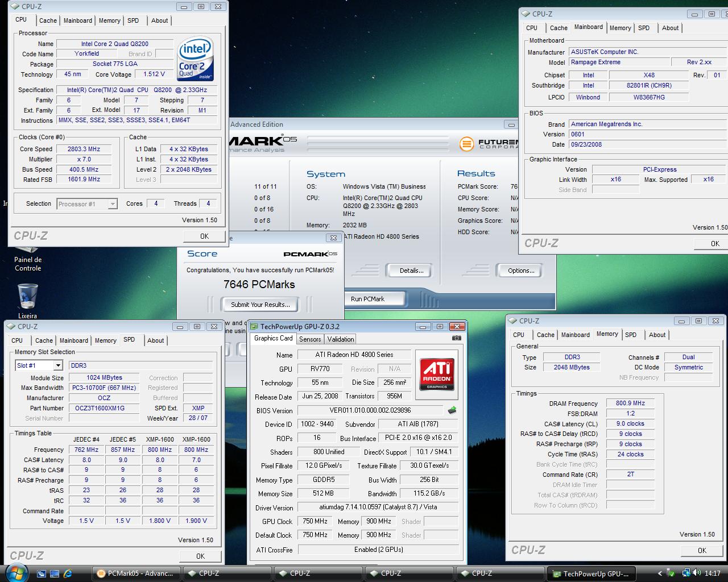Show hidden tray icons with the chevron

[660, 573]
